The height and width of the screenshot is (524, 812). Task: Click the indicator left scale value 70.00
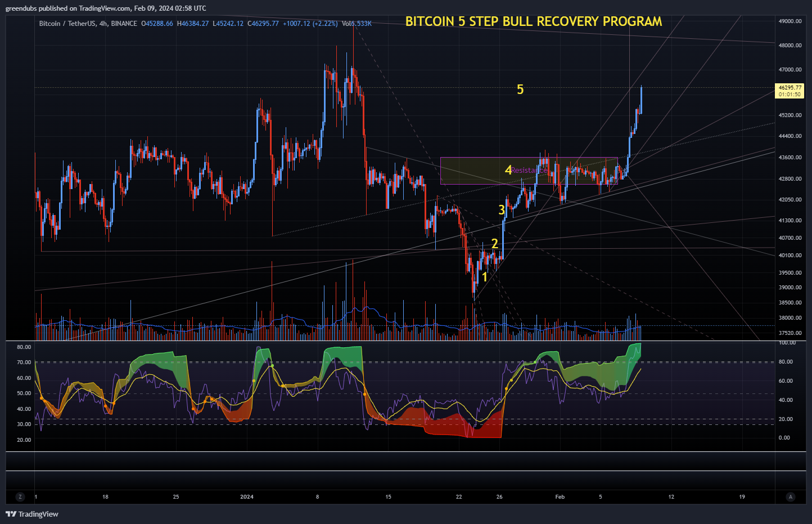24,362
